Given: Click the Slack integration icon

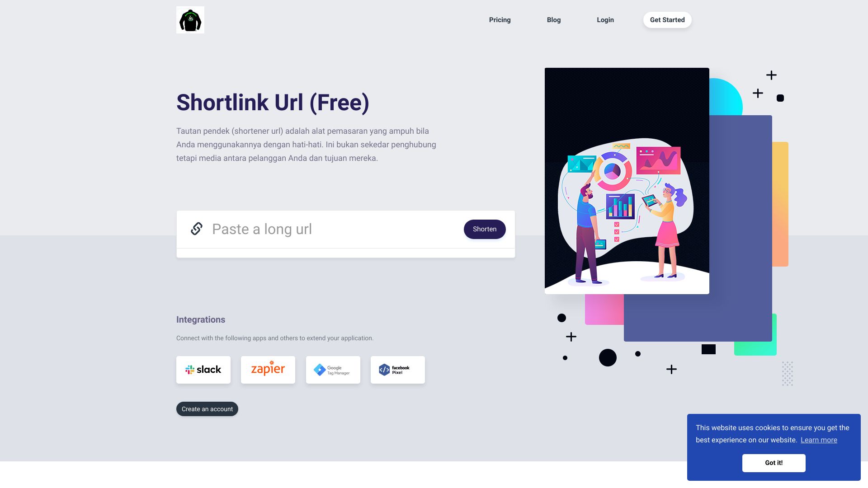Looking at the screenshot, I should 203,370.
